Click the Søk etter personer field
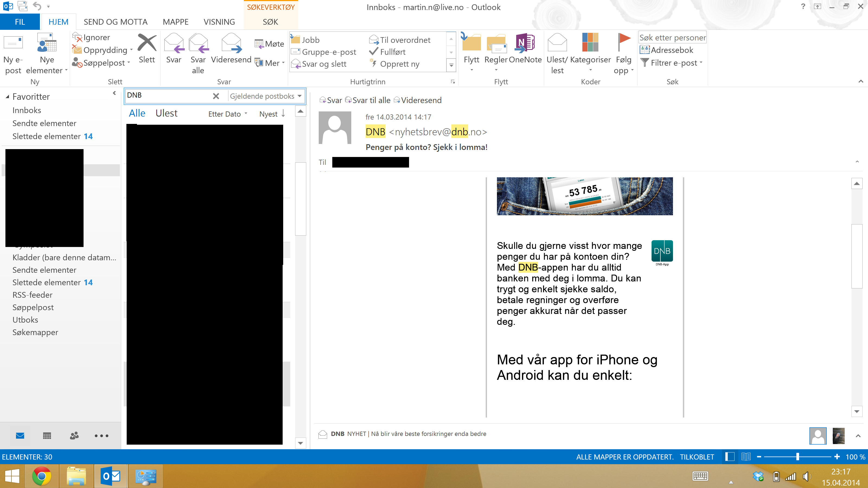Screen dimensions: 868x488 click(672, 37)
